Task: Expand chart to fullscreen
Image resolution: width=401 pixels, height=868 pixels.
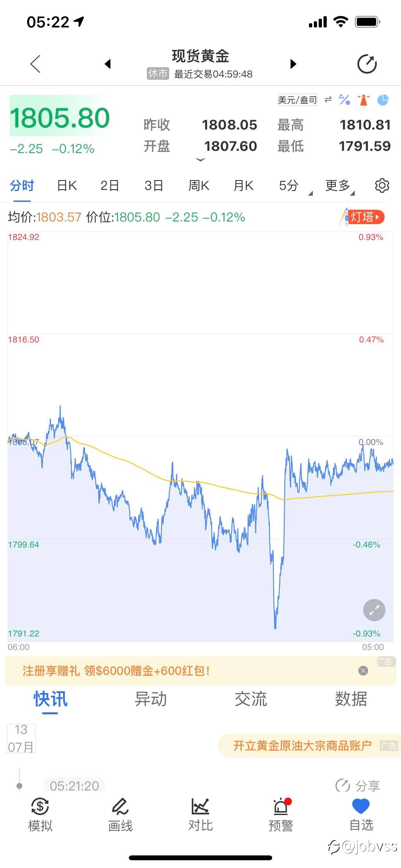Action: tap(374, 610)
